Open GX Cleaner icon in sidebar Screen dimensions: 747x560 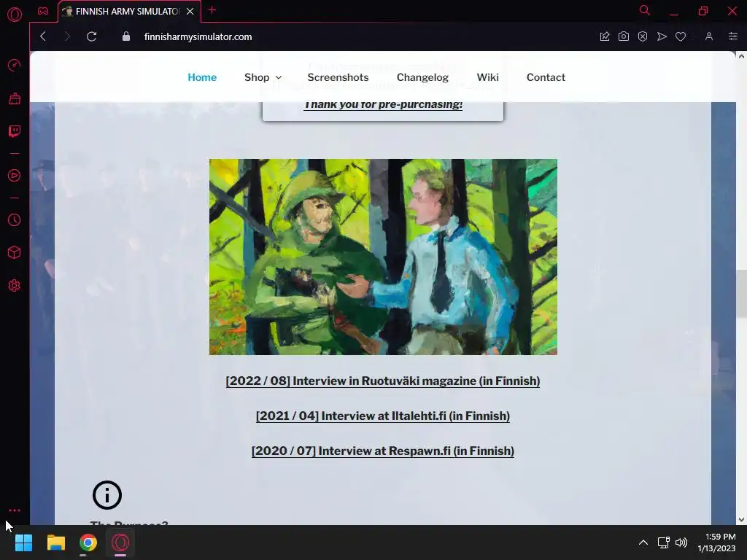click(15, 98)
